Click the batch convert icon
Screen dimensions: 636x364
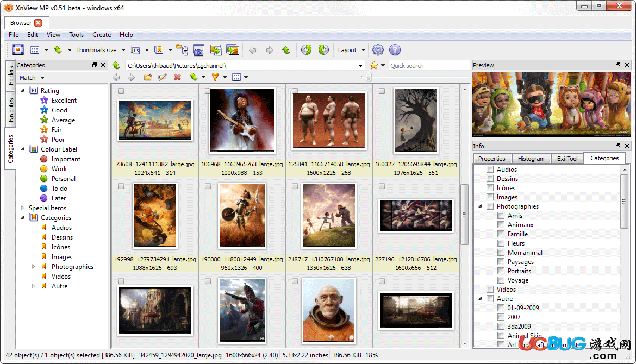coord(216,50)
